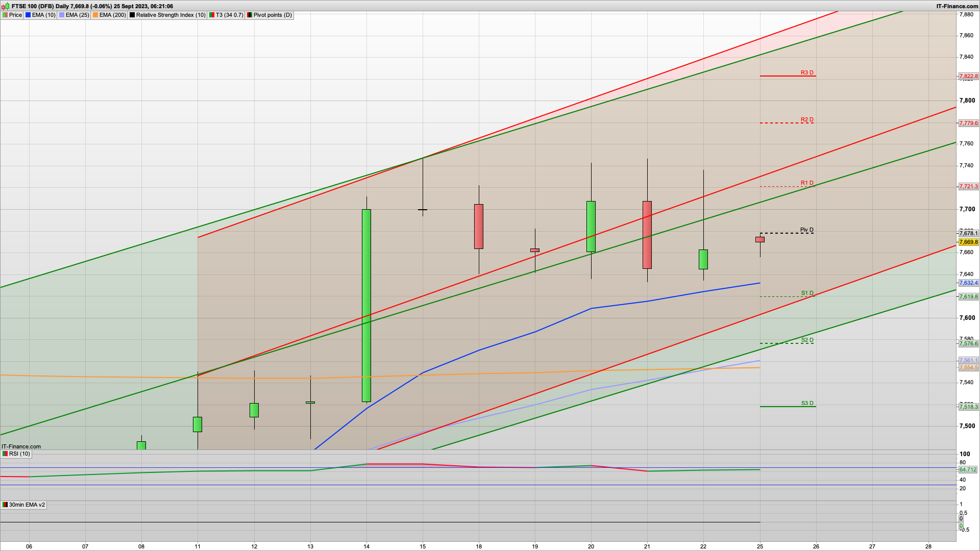Click the 64.712 RSI value tag
Viewport: 980px width, 551px height.
(968, 469)
